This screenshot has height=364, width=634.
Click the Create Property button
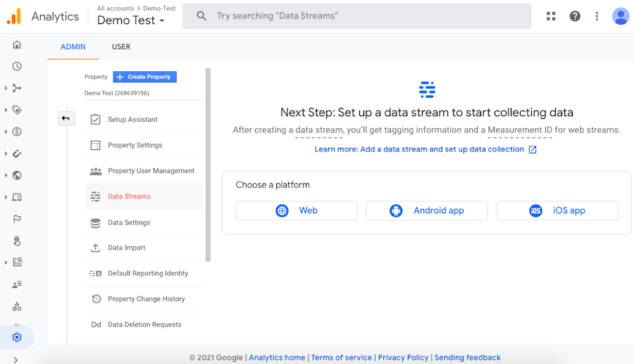pos(144,77)
